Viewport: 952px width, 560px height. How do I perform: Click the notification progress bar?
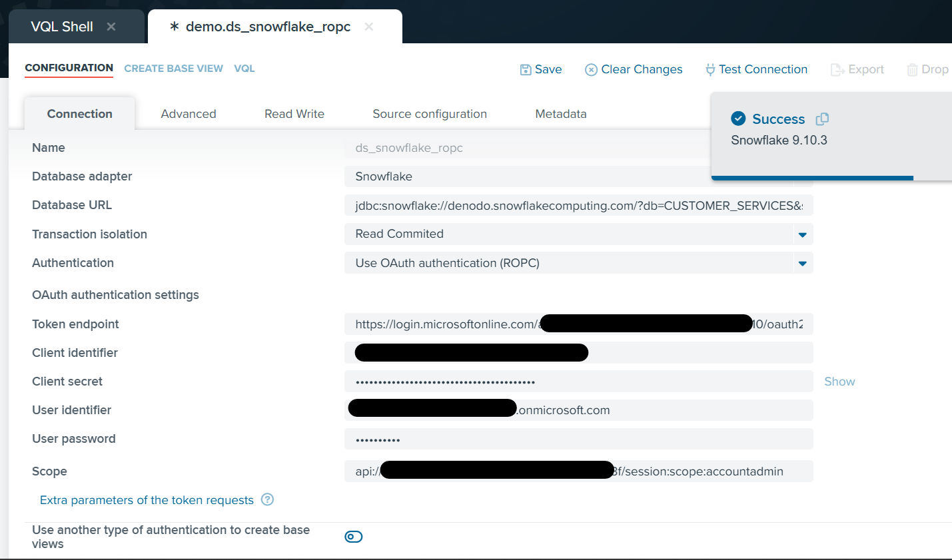pos(812,178)
